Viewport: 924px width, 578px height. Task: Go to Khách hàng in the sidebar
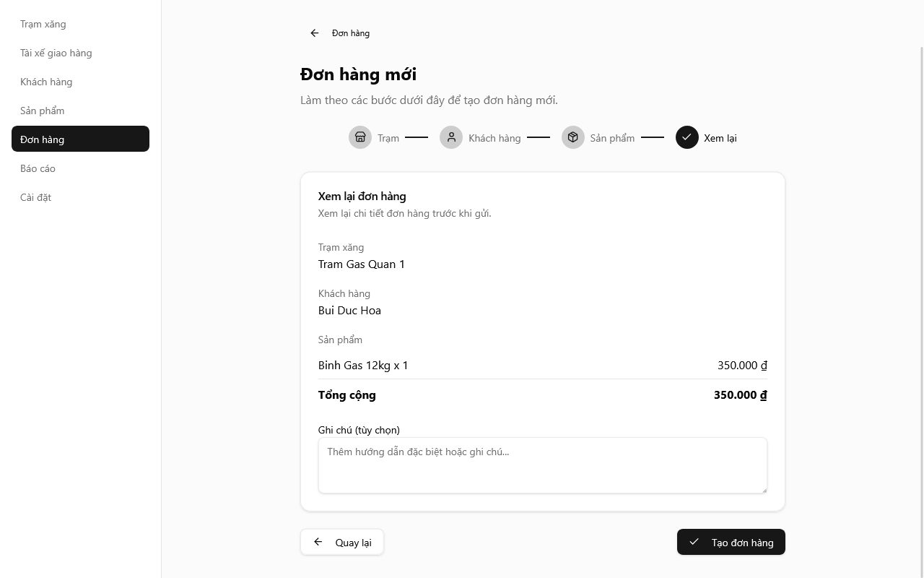click(46, 82)
